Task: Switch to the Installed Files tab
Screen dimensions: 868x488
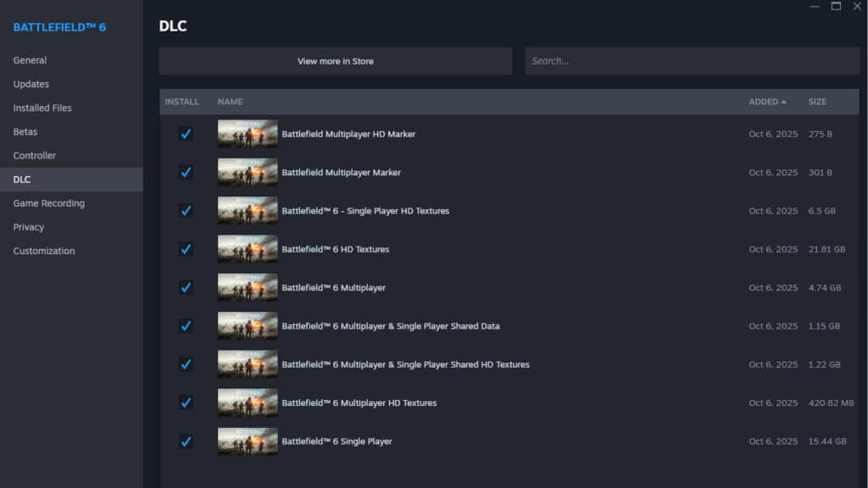Action: [x=42, y=108]
